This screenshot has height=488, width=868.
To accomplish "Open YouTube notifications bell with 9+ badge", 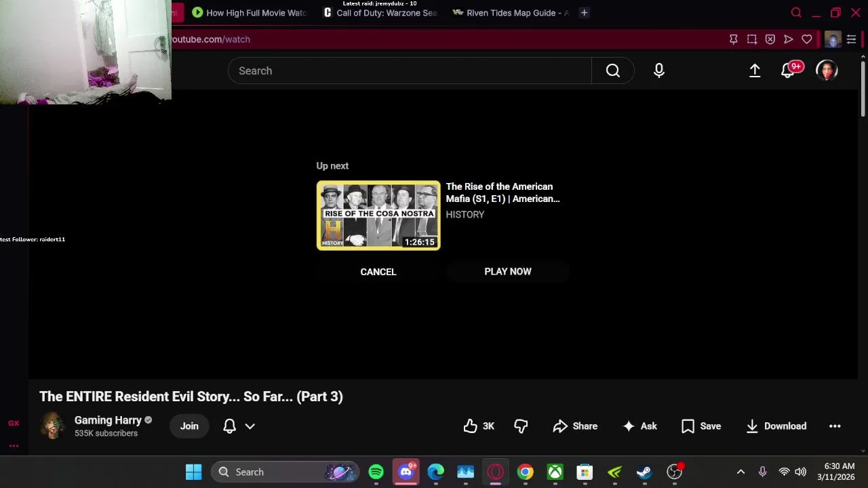I will pos(789,70).
